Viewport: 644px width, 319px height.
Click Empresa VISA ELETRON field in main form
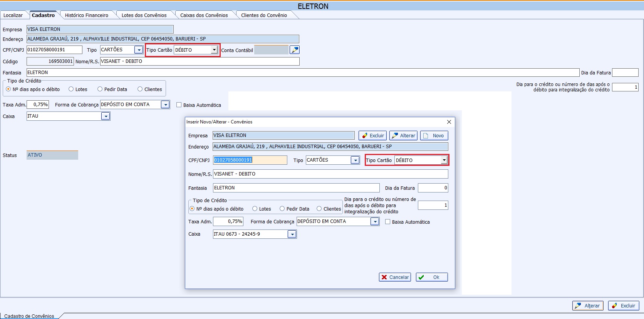coord(100,29)
